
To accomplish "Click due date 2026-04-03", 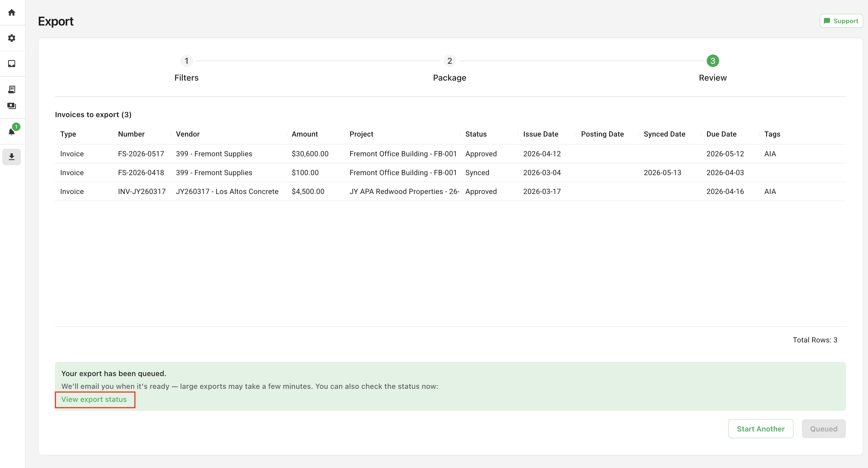I will [725, 173].
